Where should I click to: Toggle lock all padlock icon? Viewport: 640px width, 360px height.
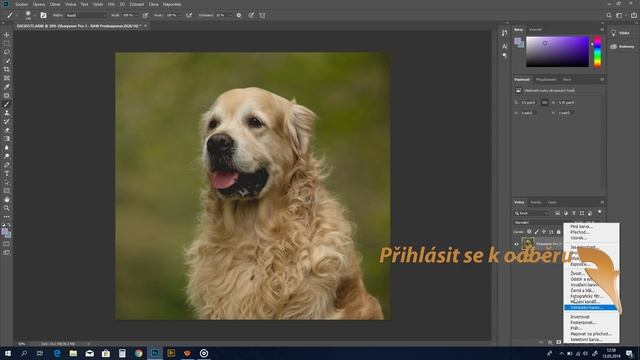click(x=559, y=232)
